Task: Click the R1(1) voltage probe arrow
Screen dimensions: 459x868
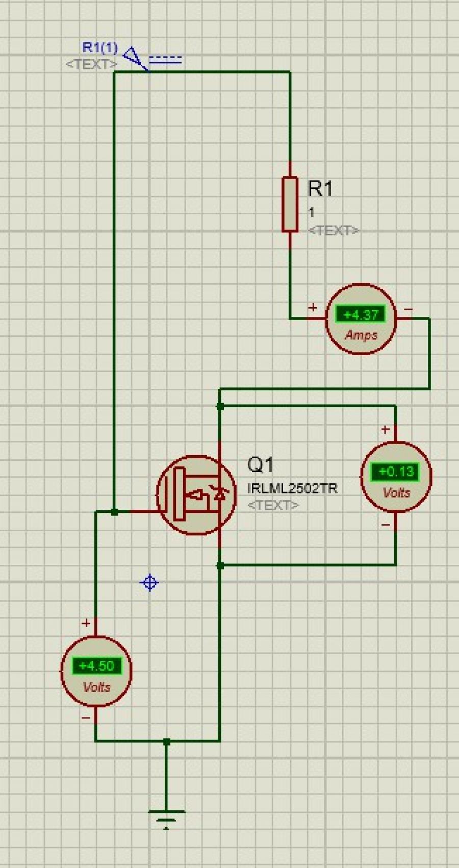Action: tap(135, 57)
